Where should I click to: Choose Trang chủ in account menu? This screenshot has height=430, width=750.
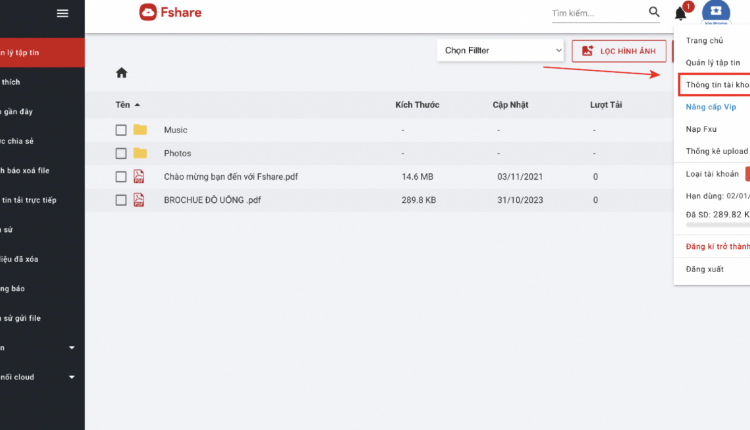tap(704, 41)
